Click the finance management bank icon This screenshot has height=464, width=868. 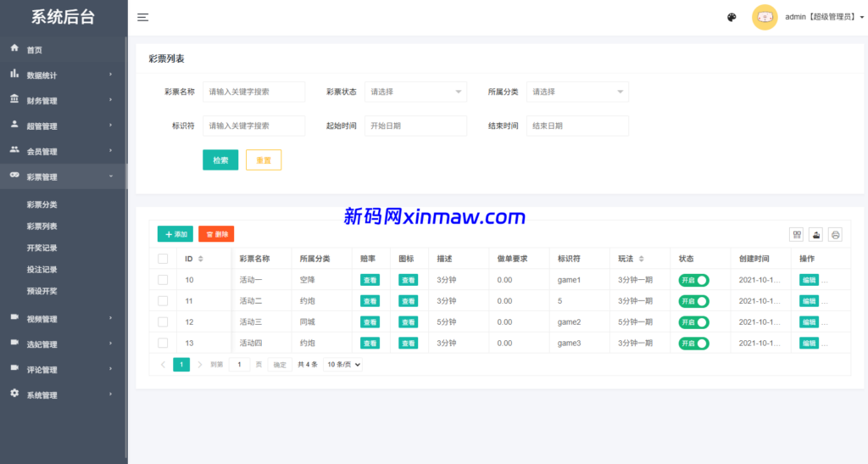tap(14, 99)
